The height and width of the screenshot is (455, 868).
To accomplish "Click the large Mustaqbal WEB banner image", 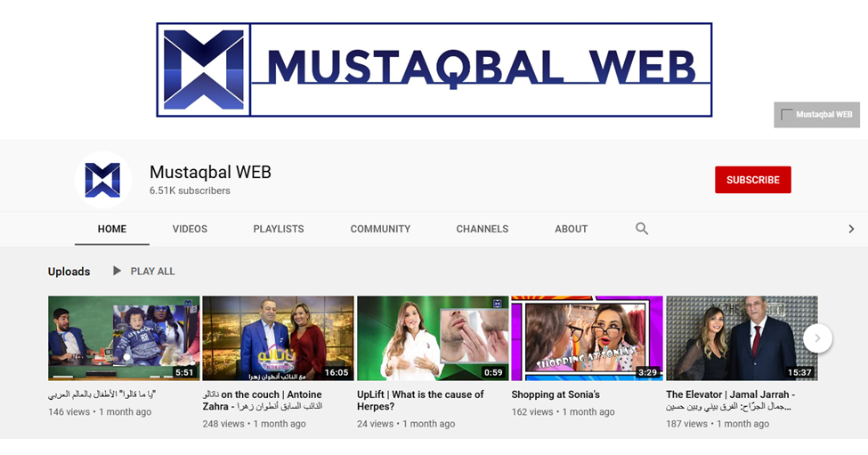I will coord(434,69).
